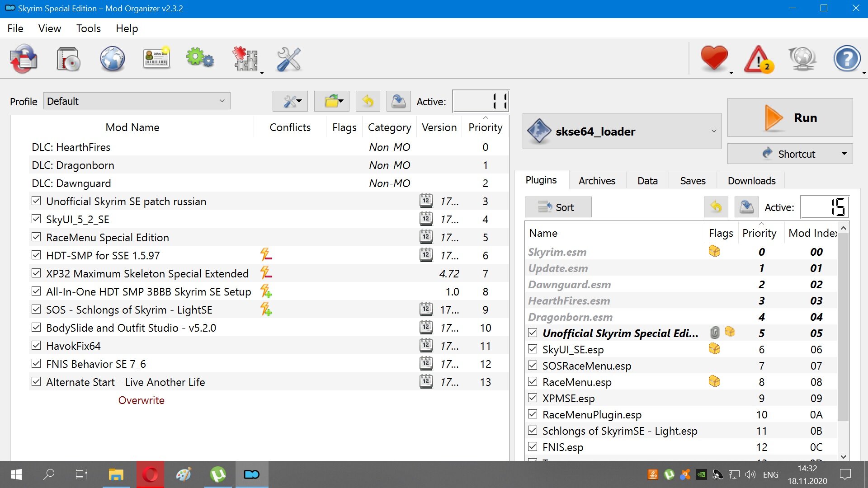
Task: Open Opera browser from taskbar
Action: (x=150, y=474)
